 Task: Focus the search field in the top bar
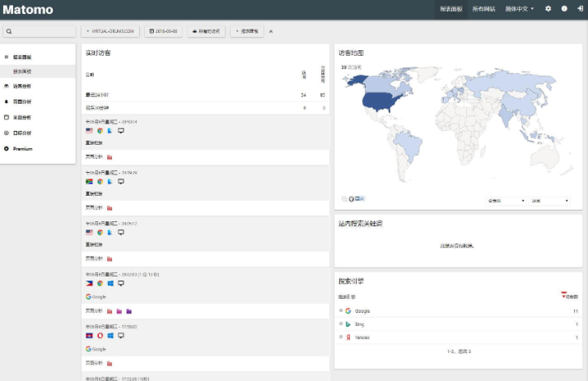click(39, 31)
